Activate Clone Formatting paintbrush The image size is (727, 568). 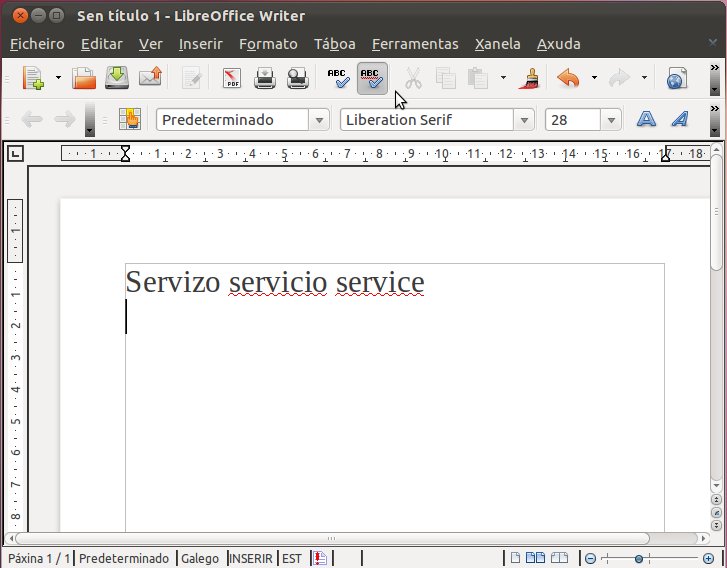click(x=529, y=78)
